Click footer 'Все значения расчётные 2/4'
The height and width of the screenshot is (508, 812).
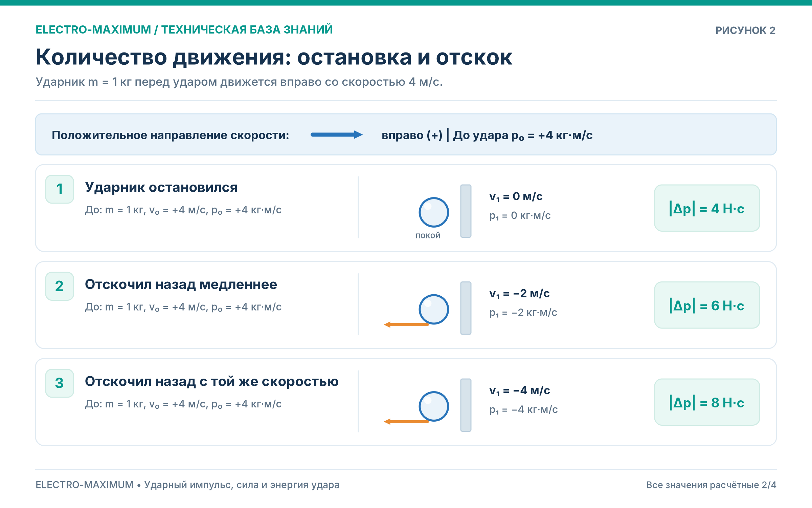coord(711,485)
